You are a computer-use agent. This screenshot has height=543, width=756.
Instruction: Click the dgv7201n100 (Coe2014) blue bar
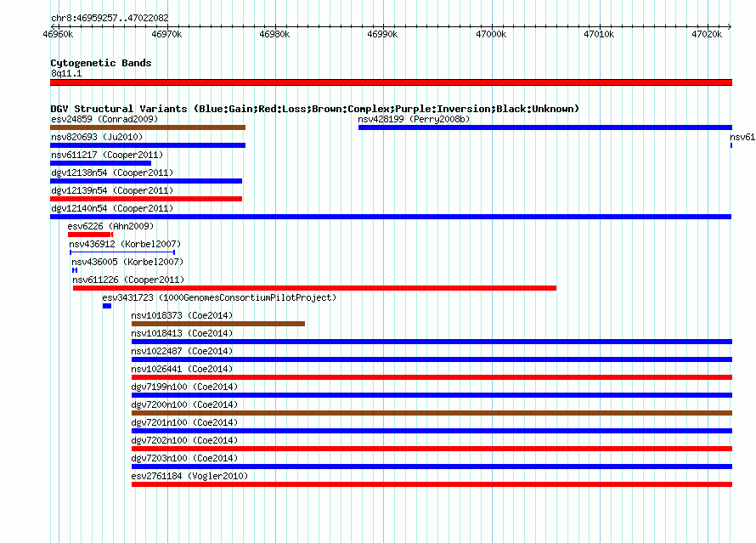[x=432, y=431]
